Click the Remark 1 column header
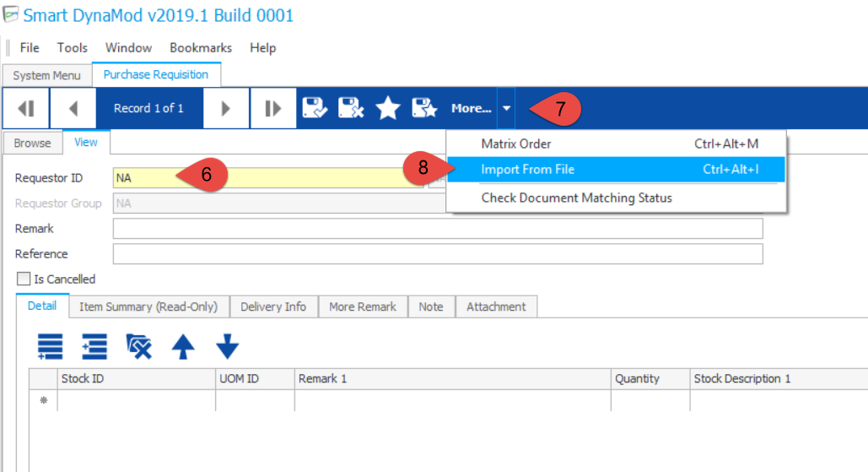Viewport: 868px width, 472px height. pyautogui.click(x=453, y=379)
